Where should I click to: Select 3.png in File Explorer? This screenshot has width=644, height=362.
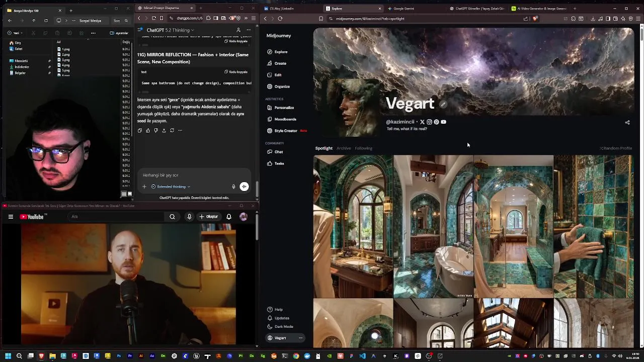coord(63,60)
